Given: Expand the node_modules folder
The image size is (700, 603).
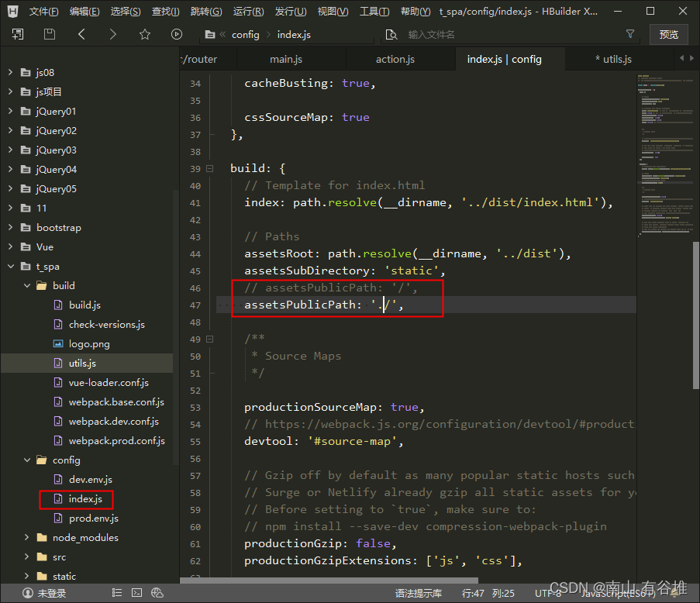Looking at the screenshot, I should [x=27, y=537].
